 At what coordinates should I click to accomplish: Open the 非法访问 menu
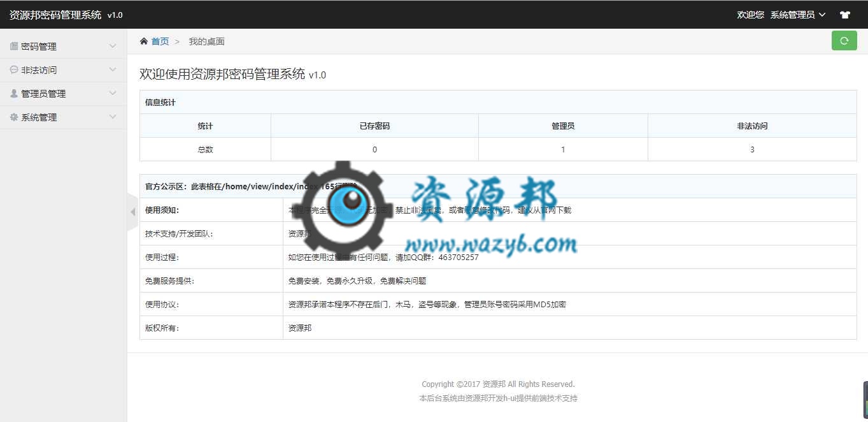click(x=64, y=70)
